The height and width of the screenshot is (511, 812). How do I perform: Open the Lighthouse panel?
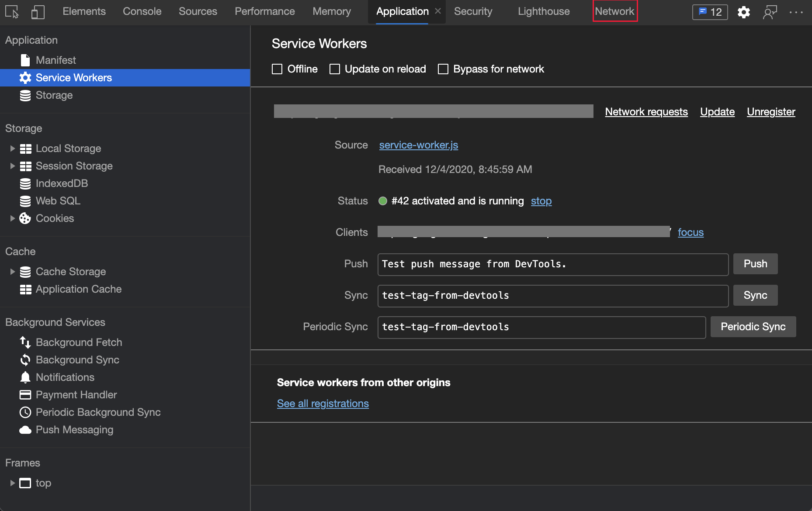click(543, 11)
